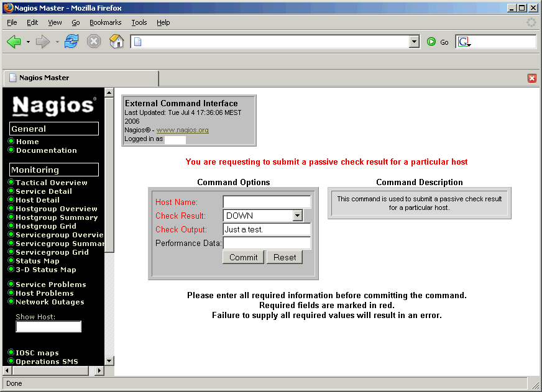
Task: Open the Hostgroup Grid link
Action: click(x=45, y=226)
